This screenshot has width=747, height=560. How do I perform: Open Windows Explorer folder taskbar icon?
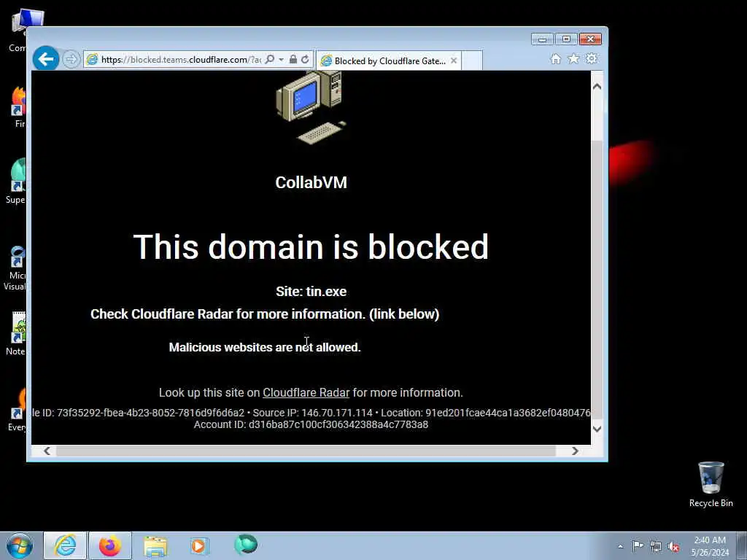[155, 546]
